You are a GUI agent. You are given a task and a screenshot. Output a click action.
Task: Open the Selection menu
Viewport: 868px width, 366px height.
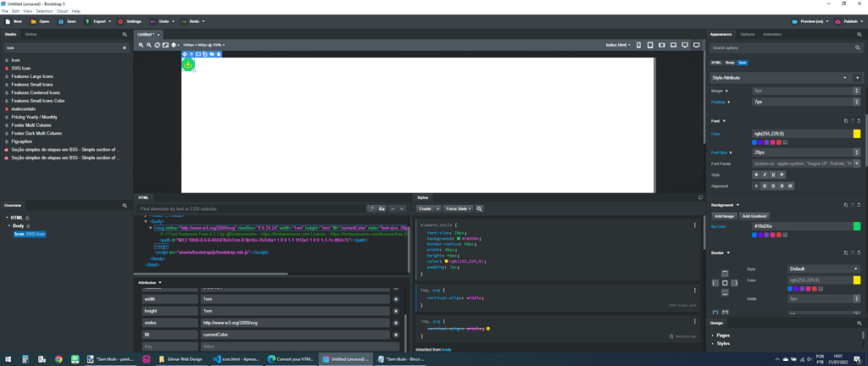pos(44,11)
